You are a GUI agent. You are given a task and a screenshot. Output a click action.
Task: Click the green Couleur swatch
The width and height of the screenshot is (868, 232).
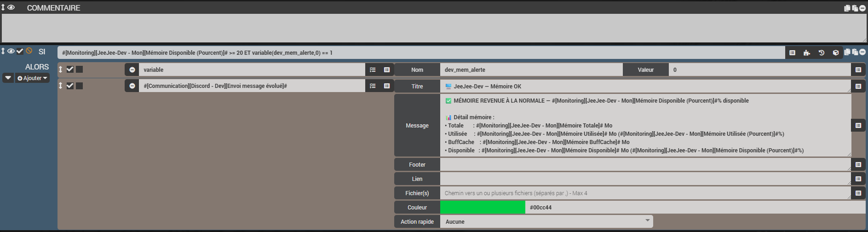pos(483,207)
